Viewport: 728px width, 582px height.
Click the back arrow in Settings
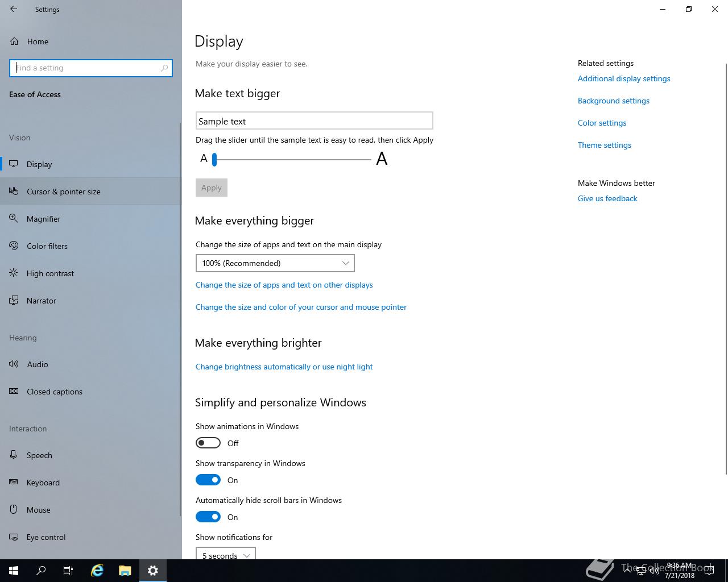pos(14,9)
